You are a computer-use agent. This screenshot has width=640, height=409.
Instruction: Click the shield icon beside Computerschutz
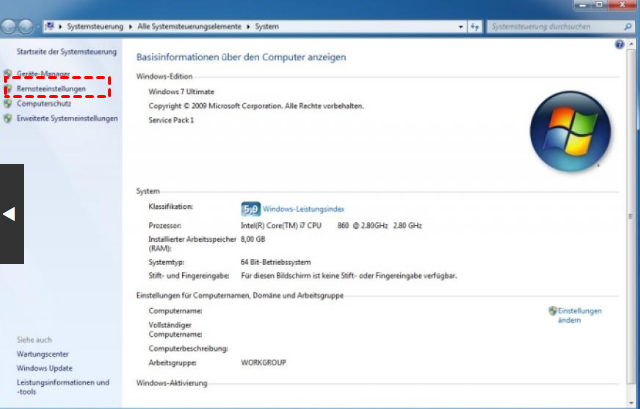[x=8, y=104]
